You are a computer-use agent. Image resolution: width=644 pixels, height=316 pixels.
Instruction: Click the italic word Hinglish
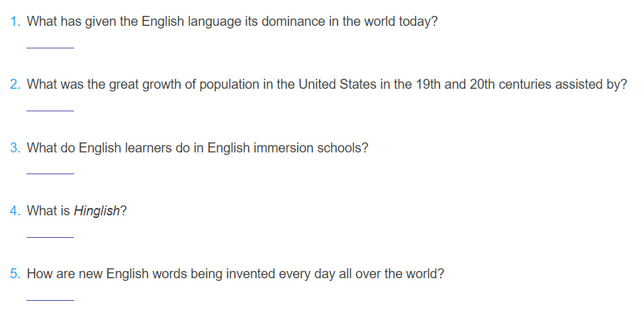(97, 211)
